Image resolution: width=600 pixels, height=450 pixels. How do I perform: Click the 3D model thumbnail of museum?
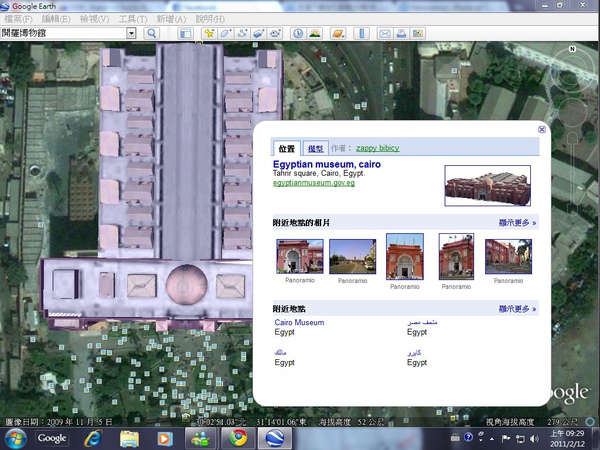(x=488, y=186)
